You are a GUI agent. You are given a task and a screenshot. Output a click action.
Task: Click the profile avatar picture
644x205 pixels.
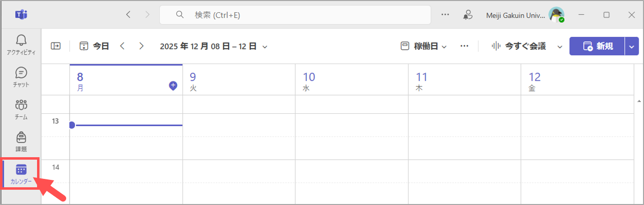pos(556,15)
